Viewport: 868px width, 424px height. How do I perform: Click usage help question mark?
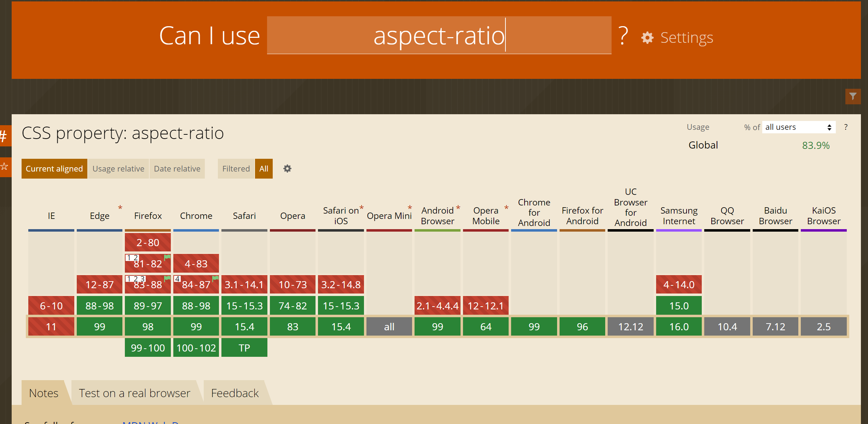(x=846, y=127)
